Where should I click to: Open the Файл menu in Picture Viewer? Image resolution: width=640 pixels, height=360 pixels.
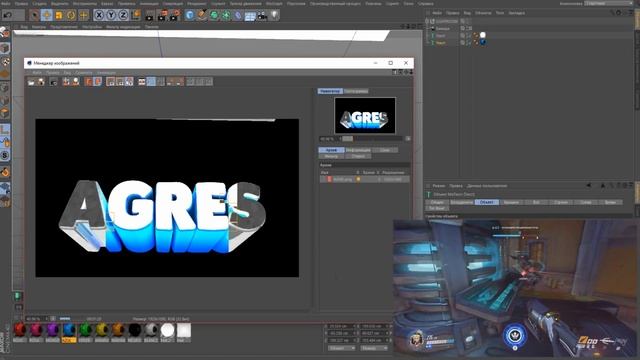pyautogui.click(x=37, y=73)
